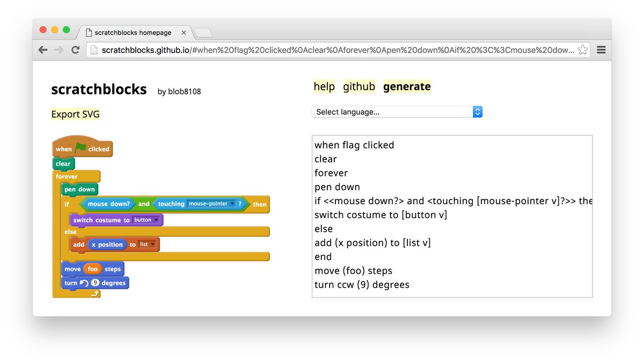This screenshot has width=644, height=363.
Task: Click 'add (x position) to [list v]' line
Action: [372, 243]
